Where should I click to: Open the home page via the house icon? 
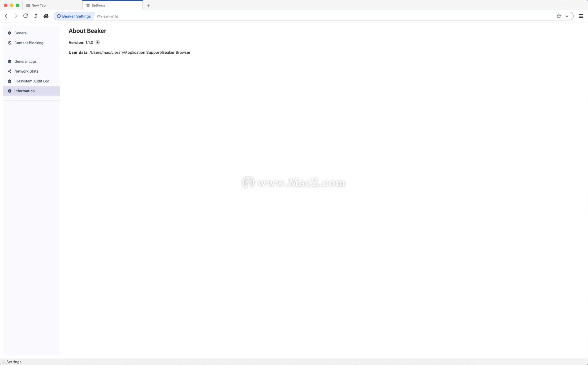(x=46, y=16)
